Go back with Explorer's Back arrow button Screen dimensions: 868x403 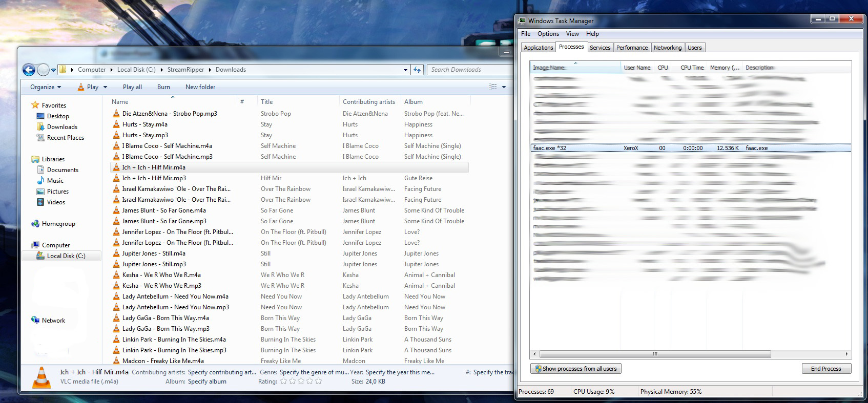pos(29,70)
